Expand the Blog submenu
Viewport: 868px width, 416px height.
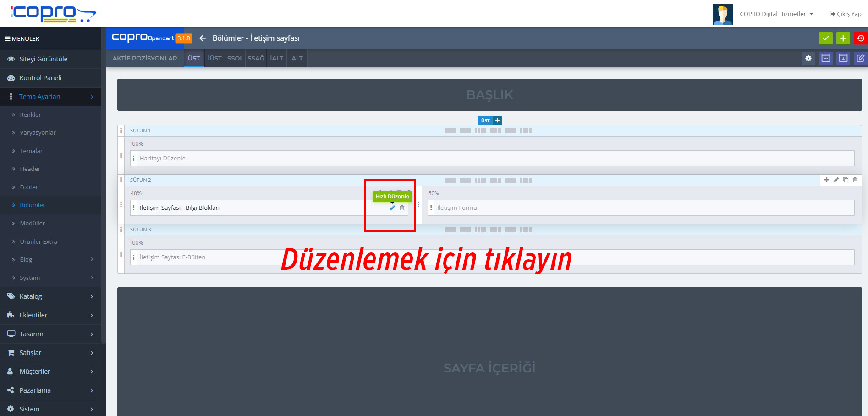click(26, 259)
